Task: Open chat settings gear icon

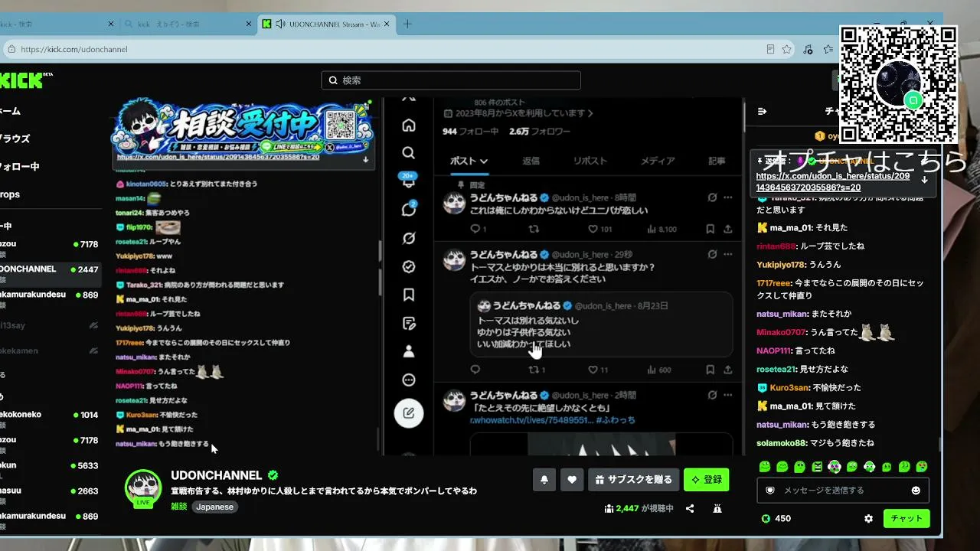Action: pos(868,518)
